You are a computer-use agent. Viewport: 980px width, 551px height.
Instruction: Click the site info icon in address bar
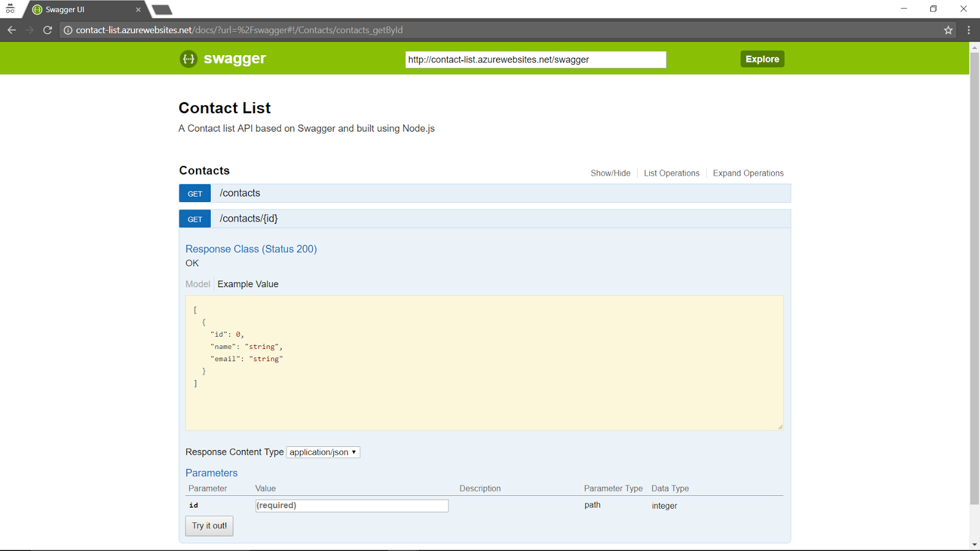tap(68, 30)
